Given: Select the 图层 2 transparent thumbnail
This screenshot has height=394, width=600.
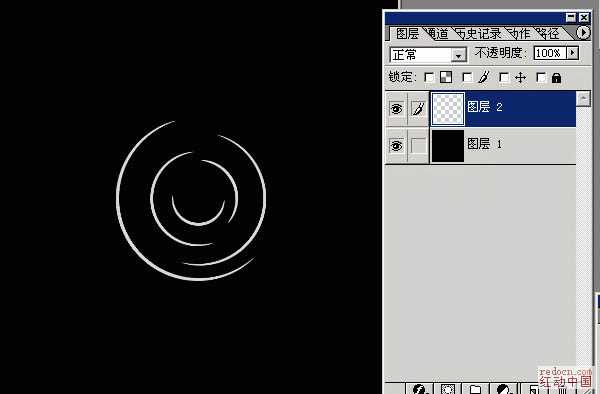Looking at the screenshot, I should point(448,109).
